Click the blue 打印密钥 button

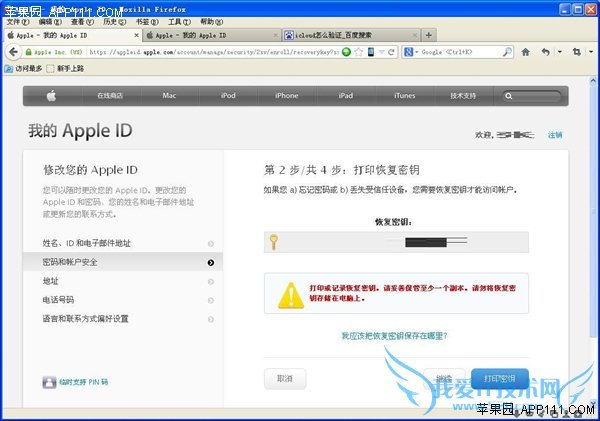pyautogui.click(x=500, y=379)
